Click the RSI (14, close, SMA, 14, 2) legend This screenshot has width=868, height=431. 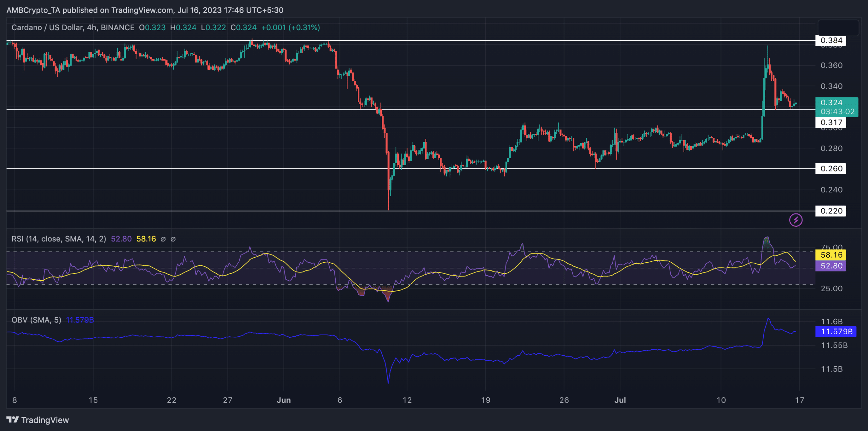point(59,239)
